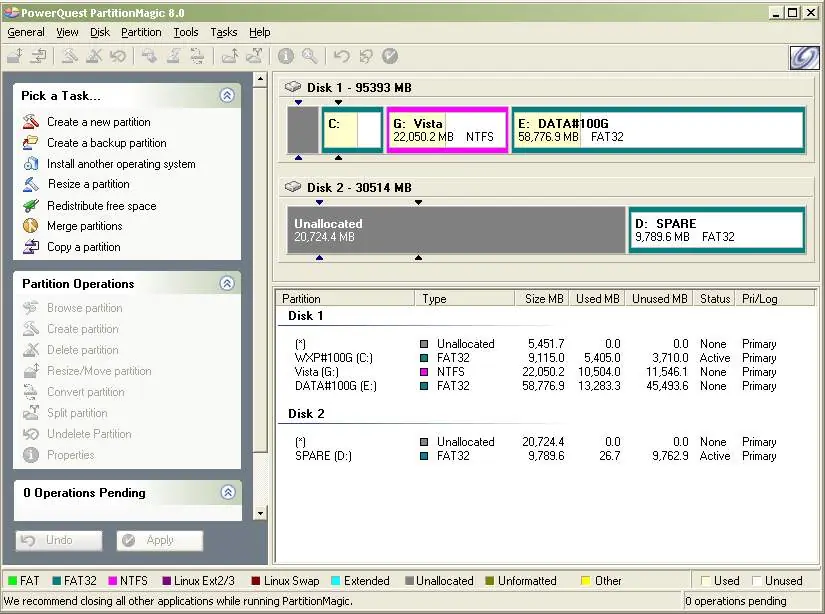
Task: Collapse the Operations Pending panel
Action: click(x=227, y=493)
